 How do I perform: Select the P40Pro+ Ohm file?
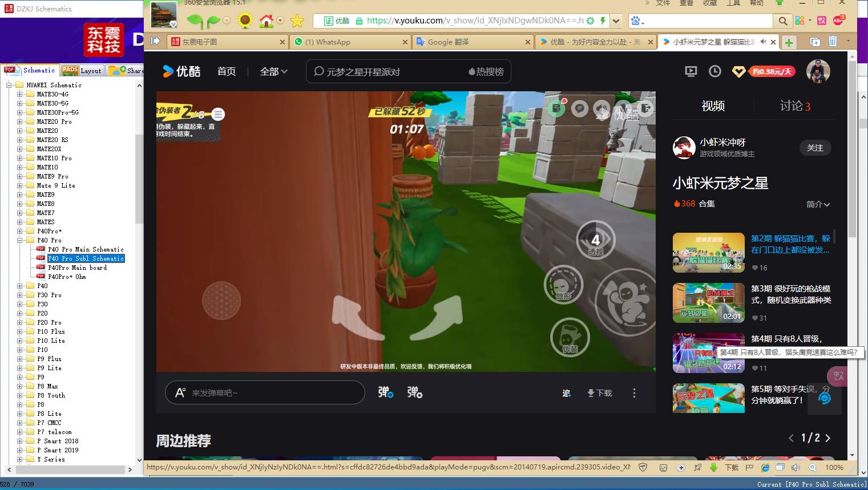(x=67, y=277)
